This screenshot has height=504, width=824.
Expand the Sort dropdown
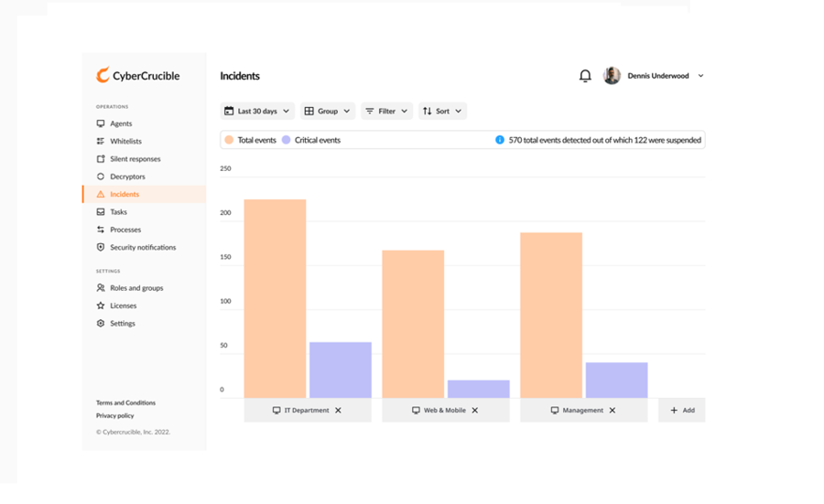click(x=442, y=111)
